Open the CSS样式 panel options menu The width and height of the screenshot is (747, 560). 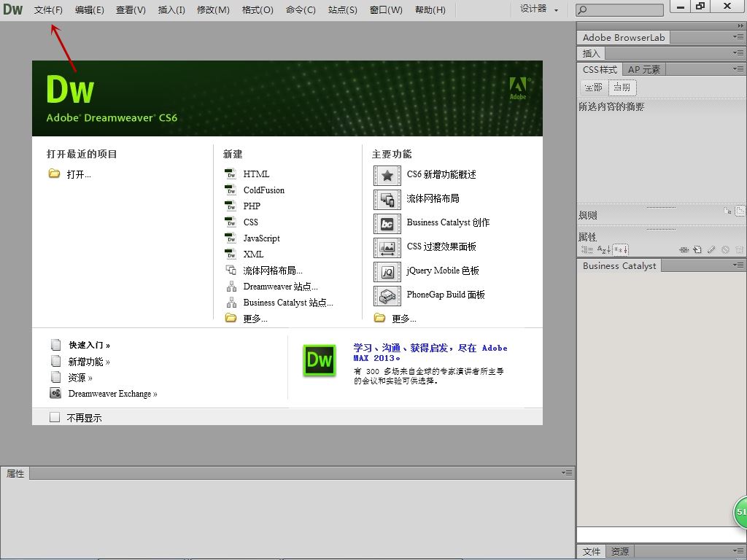coord(738,69)
